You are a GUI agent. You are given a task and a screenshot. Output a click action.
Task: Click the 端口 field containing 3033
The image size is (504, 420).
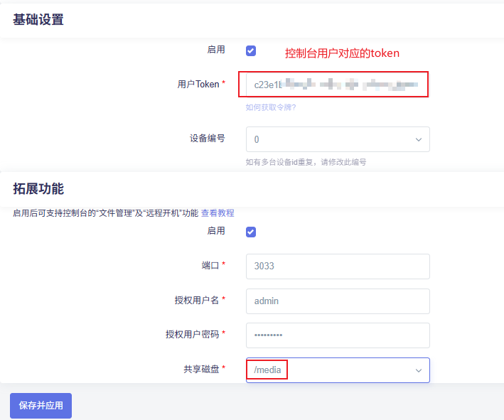pyautogui.click(x=337, y=266)
